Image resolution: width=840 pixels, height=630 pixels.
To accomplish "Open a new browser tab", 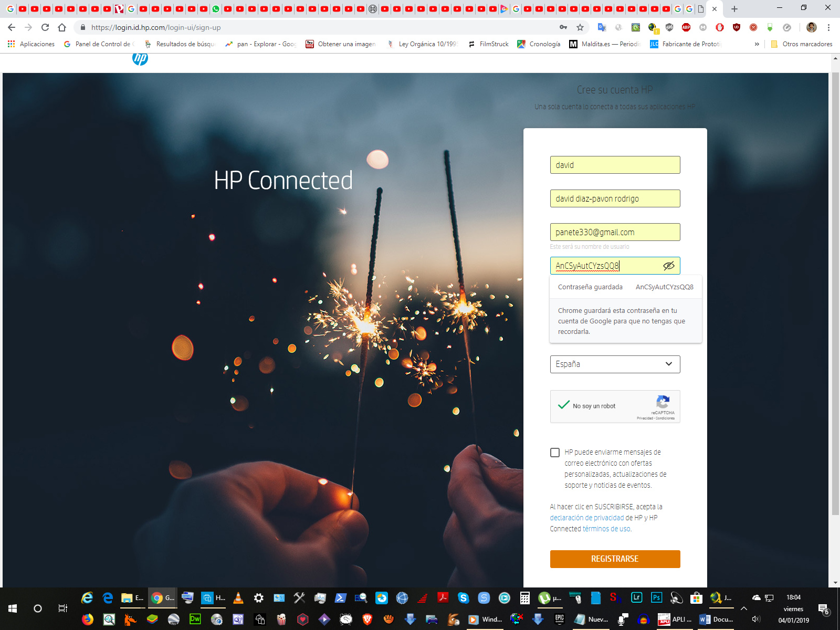I will coord(734,9).
